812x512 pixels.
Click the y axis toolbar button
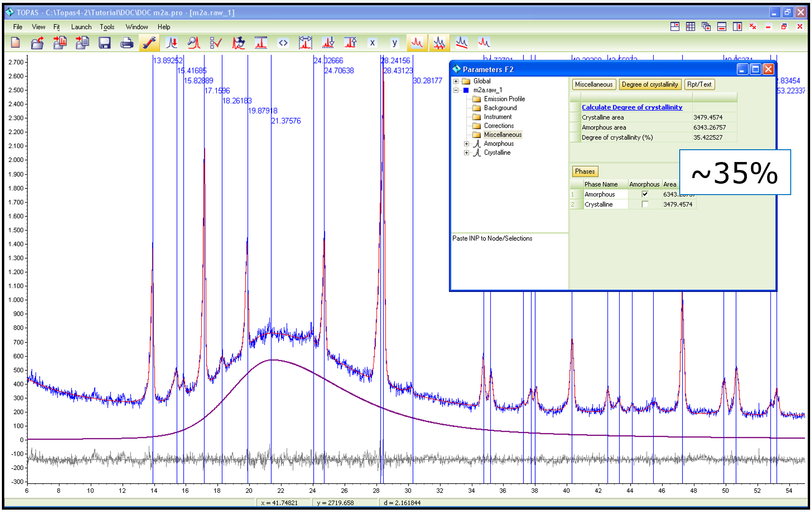(395, 43)
